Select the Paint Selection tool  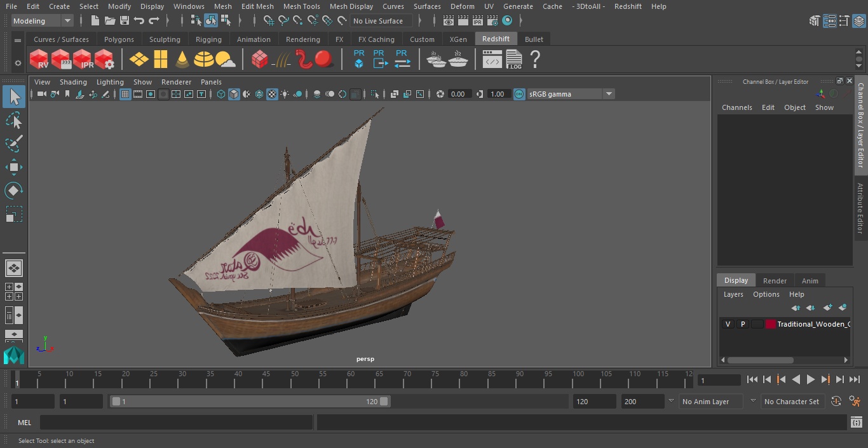pos(13,144)
